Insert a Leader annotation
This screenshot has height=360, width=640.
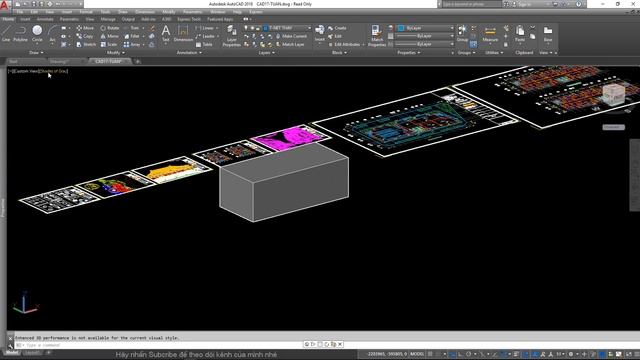coord(205,36)
